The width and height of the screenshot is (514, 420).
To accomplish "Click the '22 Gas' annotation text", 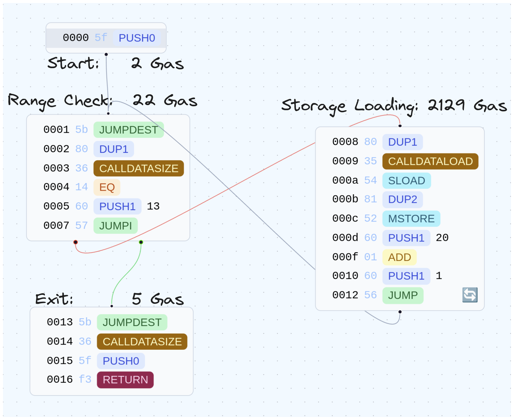I will 165,100.
